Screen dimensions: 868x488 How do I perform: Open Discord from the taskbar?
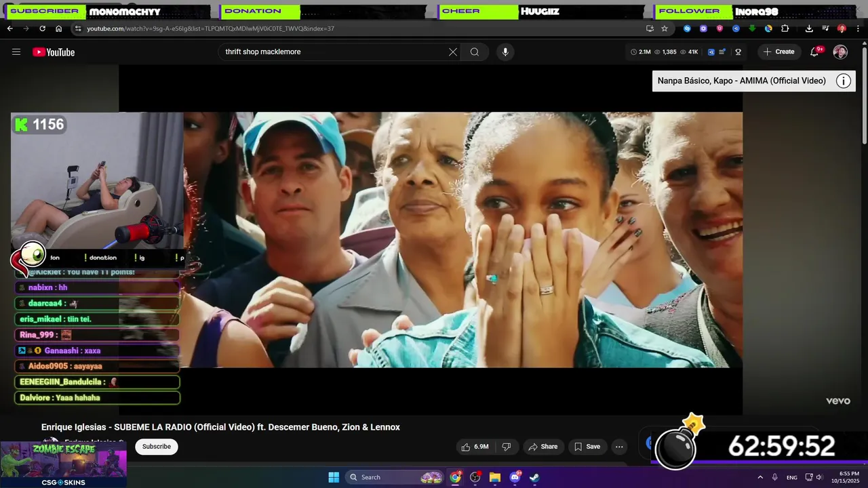(x=515, y=477)
